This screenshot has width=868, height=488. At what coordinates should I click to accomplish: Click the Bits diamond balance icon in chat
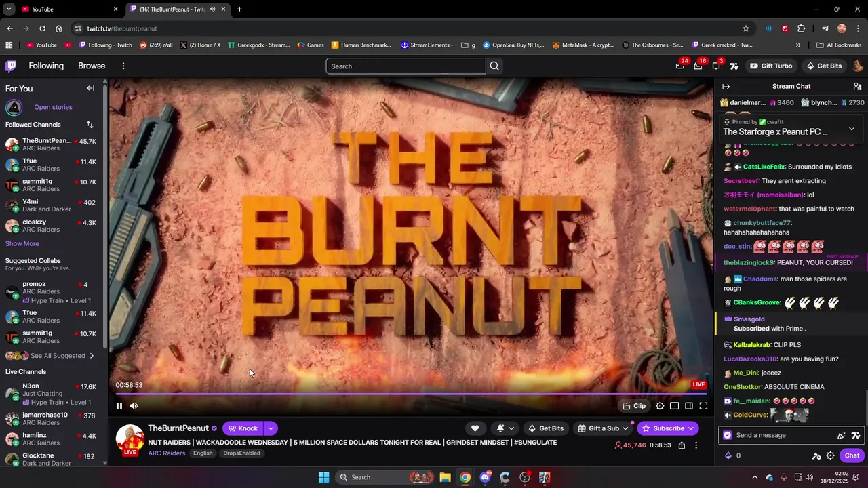pos(728,455)
